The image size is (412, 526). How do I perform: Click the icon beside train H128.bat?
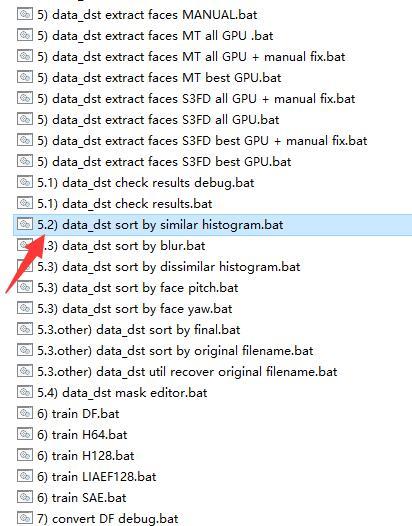point(25,455)
